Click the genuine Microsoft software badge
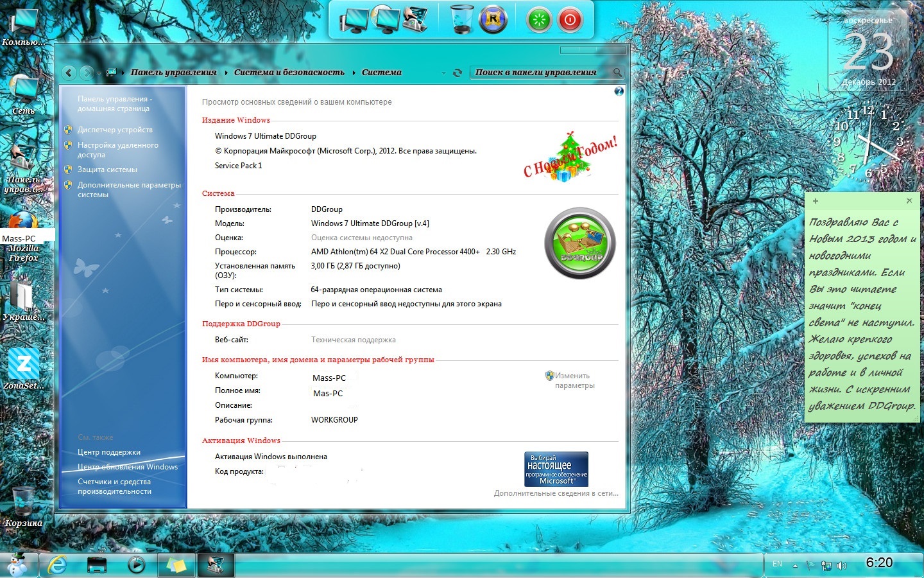Screen dimensions: 924x578 click(556, 469)
